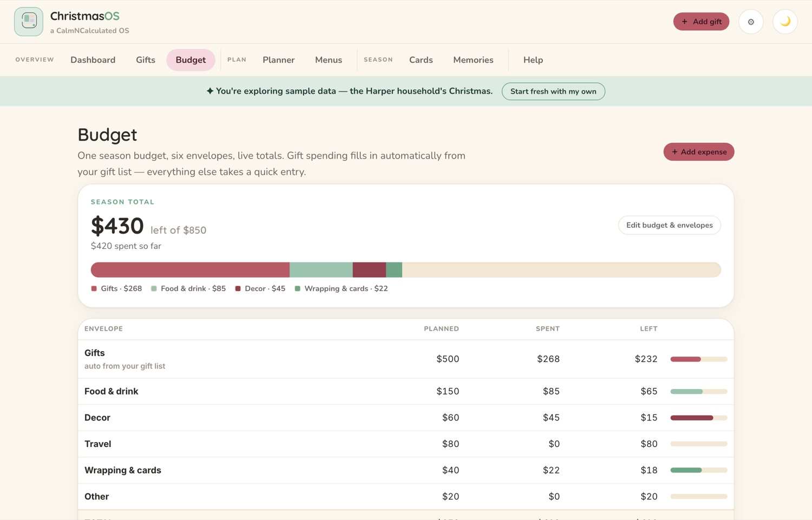Open the Dashboard tab
The image size is (812, 520).
click(x=93, y=60)
